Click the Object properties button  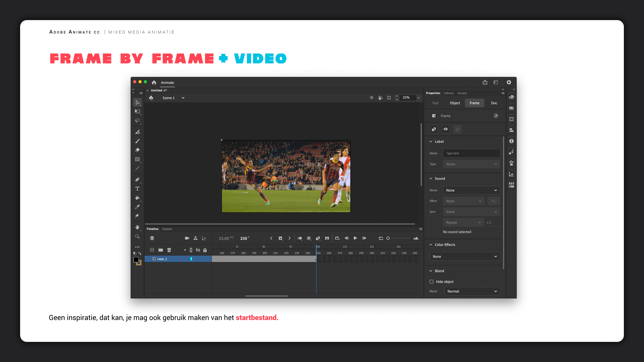pos(455,103)
